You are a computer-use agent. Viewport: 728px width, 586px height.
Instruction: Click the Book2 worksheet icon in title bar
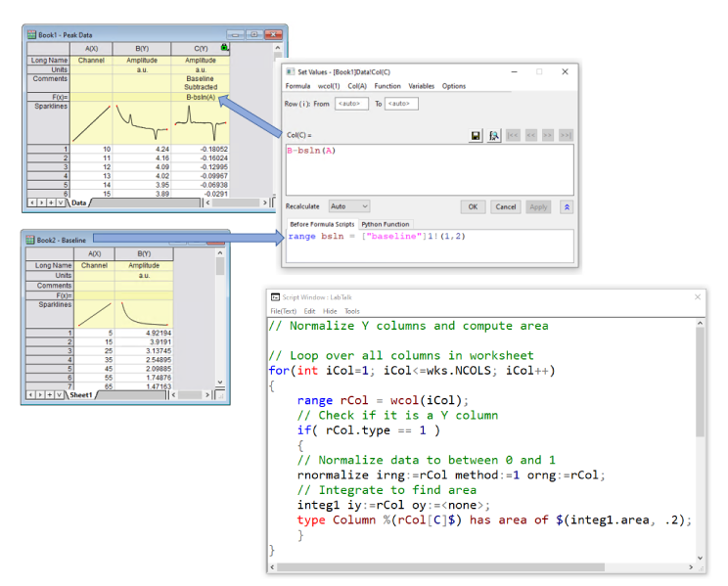30,240
